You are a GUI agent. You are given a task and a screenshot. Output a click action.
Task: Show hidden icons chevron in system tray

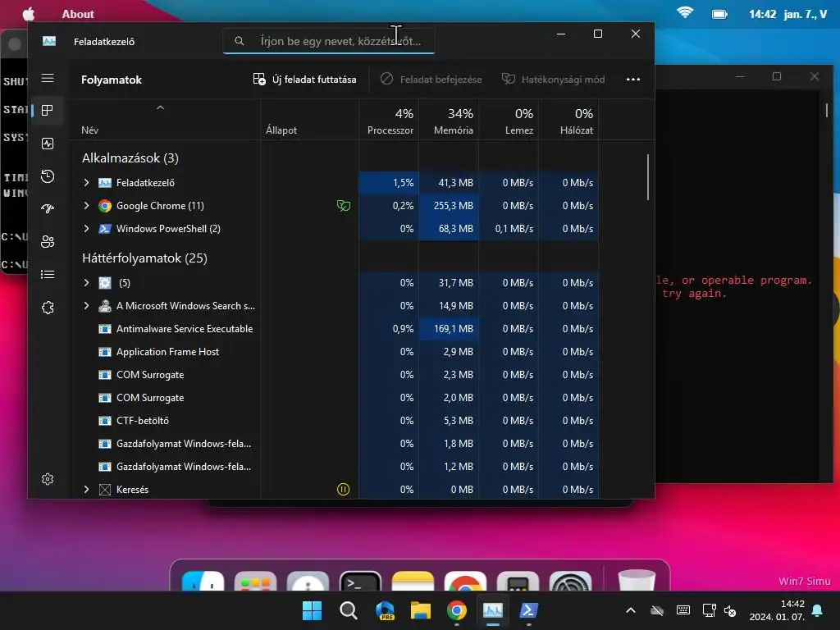pyautogui.click(x=631, y=610)
